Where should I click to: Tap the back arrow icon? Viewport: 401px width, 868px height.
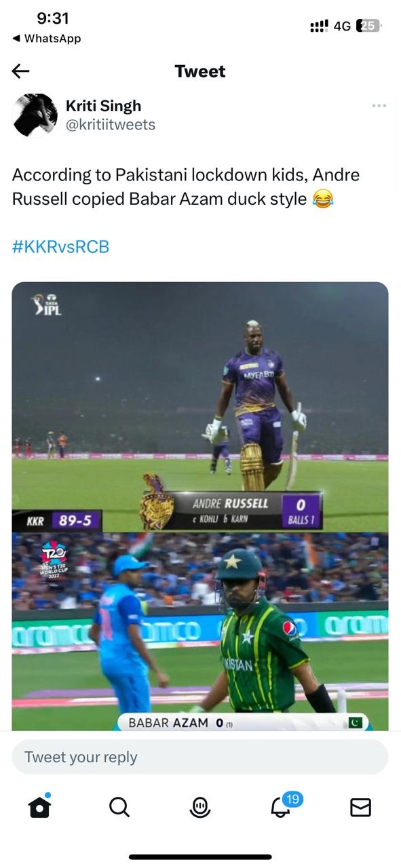[21, 71]
